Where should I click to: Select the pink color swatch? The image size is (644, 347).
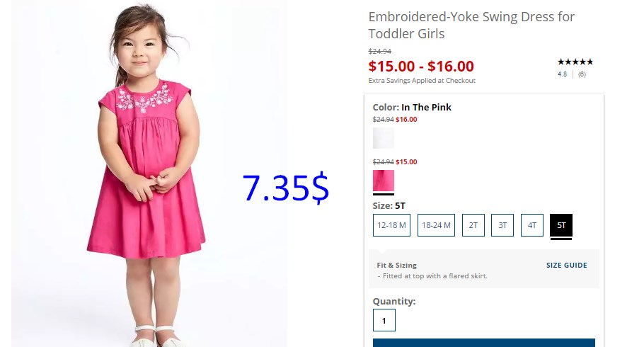tap(383, 181)
